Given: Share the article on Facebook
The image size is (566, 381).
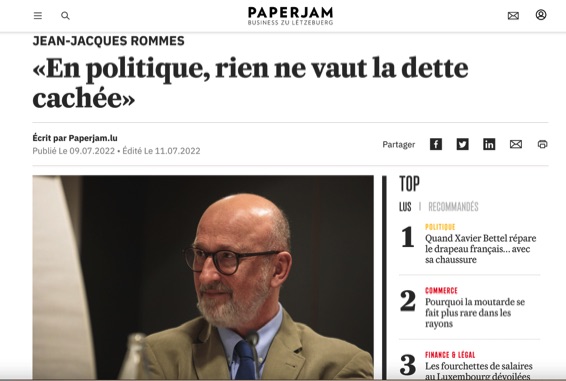Looking at the screenshot, I should point(436,144).
